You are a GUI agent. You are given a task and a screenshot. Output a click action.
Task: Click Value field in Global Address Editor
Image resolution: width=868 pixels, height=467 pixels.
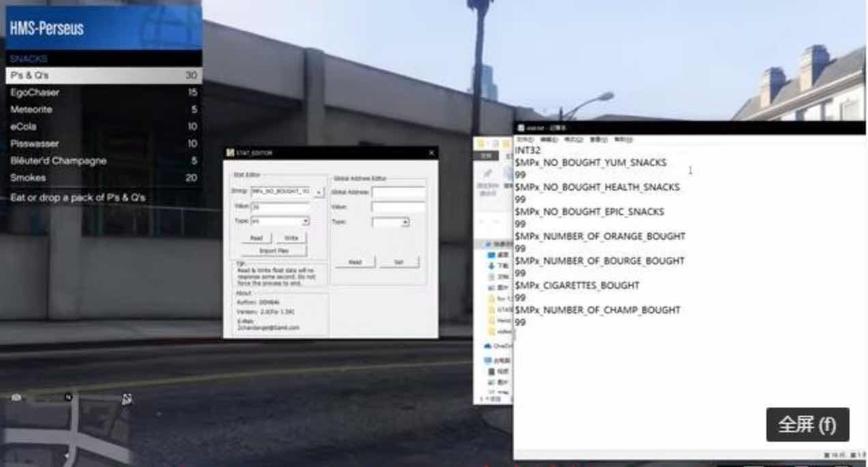point(399,207)
